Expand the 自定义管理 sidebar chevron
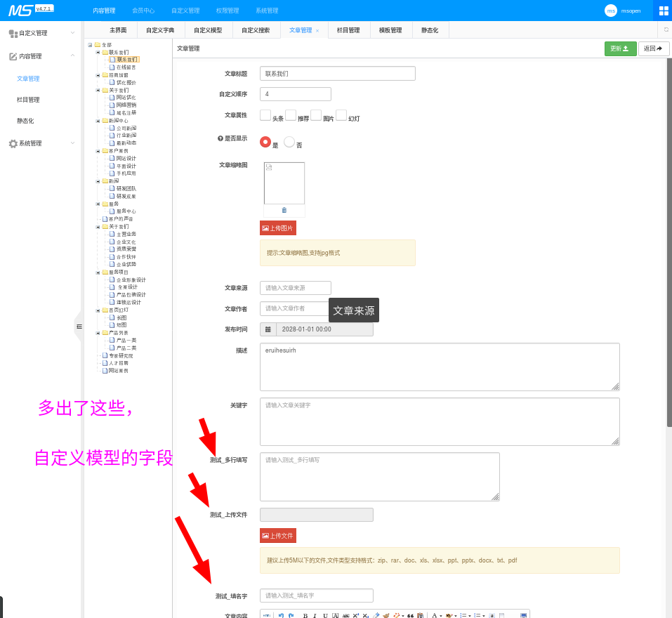Image resolution: width=672 pixels, height=618 pixels. coord(72,32)
